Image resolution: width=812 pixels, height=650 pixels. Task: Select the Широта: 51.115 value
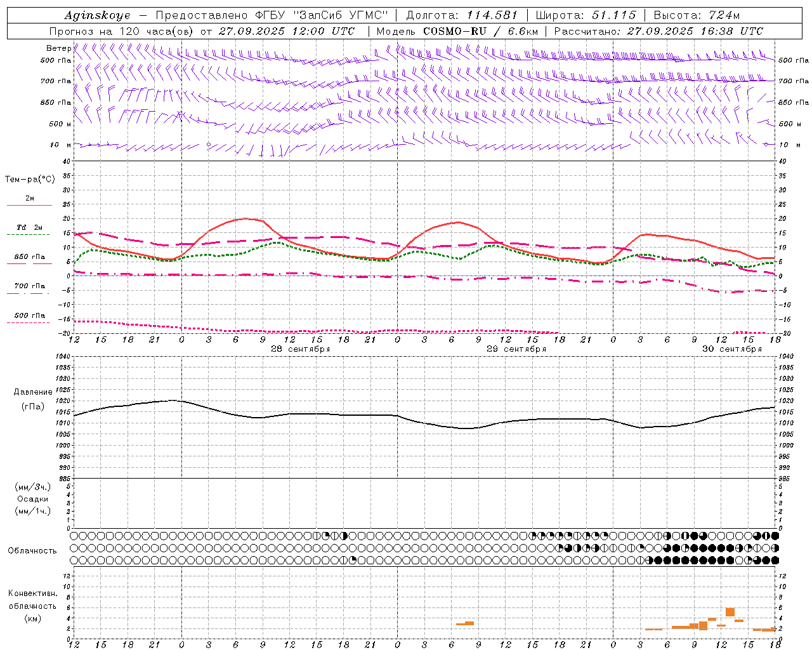(x=586, y=15)
